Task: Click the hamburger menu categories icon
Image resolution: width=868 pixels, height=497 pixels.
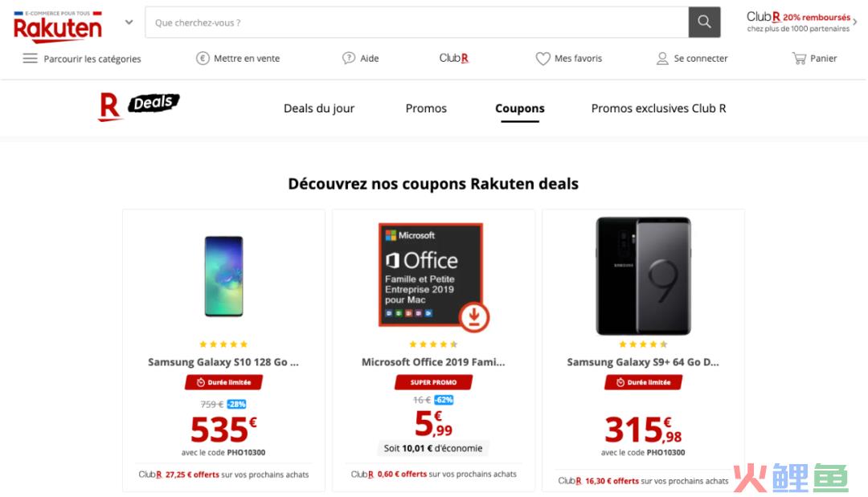Action: 30,58
